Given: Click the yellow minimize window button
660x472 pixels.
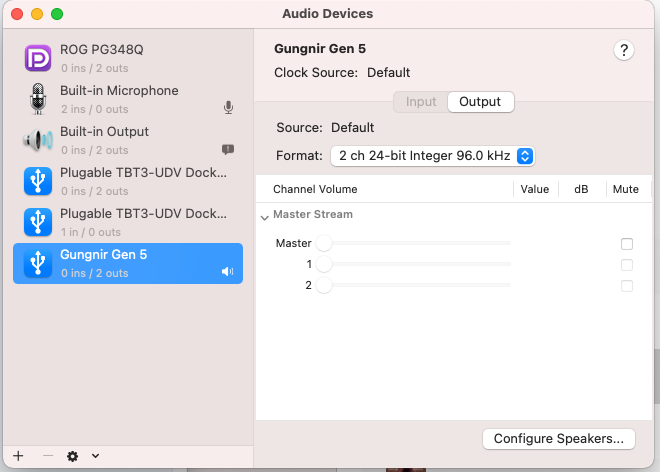Looking at the screenshot, I should (37, 14).
